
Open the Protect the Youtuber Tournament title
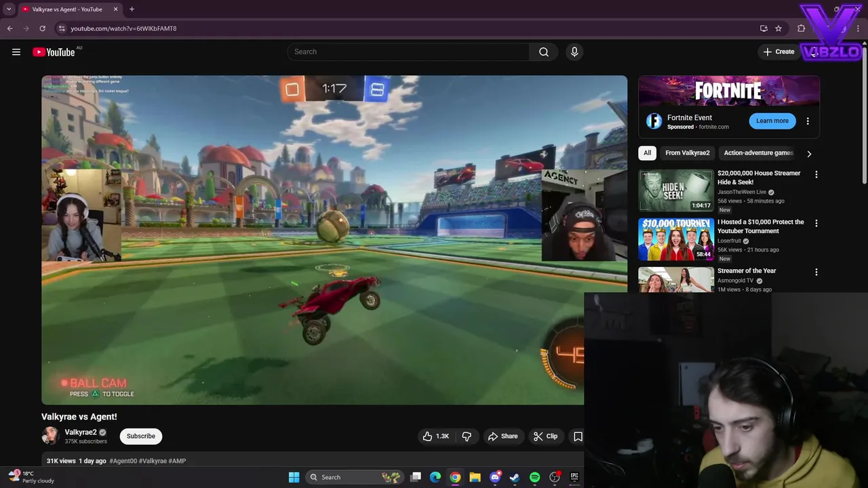tap(761, 226)
